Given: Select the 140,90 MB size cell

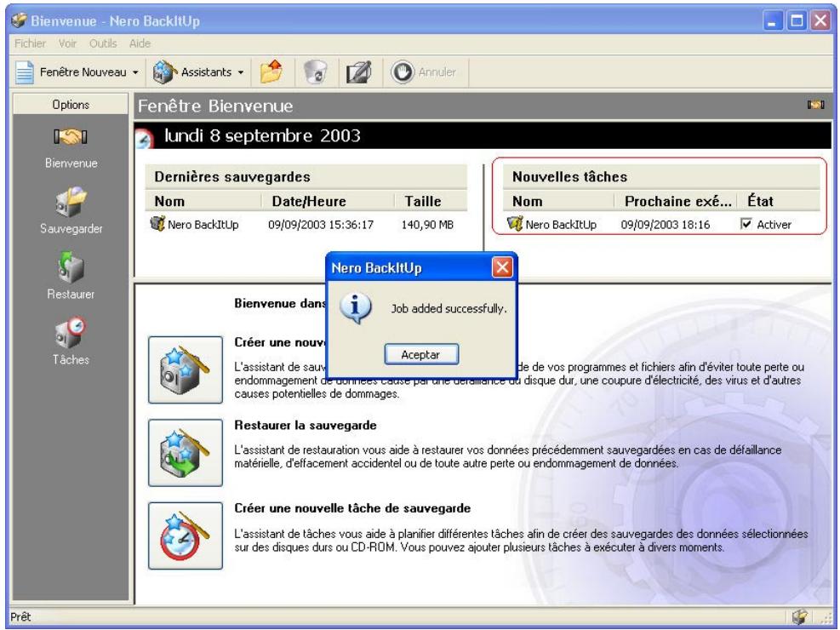Looking at the screenshot, I should point(427,225).
